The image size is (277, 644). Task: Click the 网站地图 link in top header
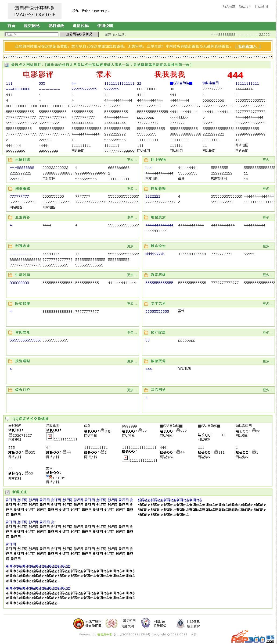coord(261,7)
